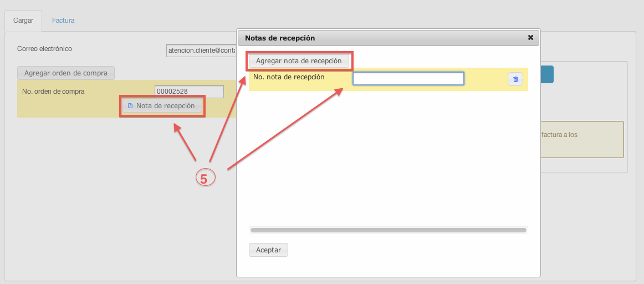Click the dialog's horizontal scrollbar
The image size is (644, 284).
point(388,230)
